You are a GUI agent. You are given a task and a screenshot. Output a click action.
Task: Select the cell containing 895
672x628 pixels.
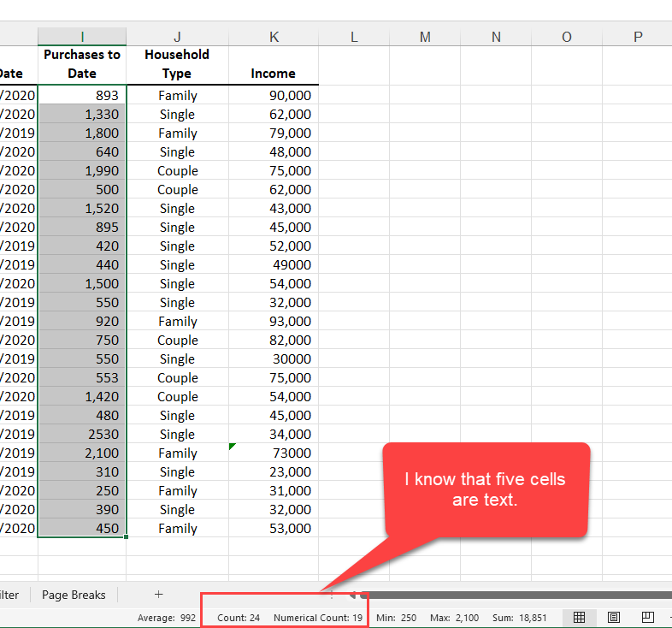pos(82,227)
